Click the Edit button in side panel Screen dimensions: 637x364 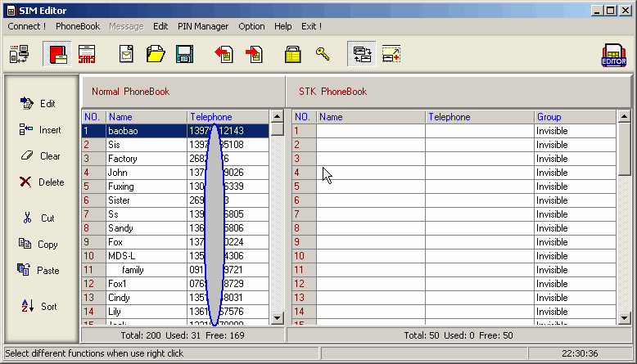pyautogui.click(x=38, y=104)
